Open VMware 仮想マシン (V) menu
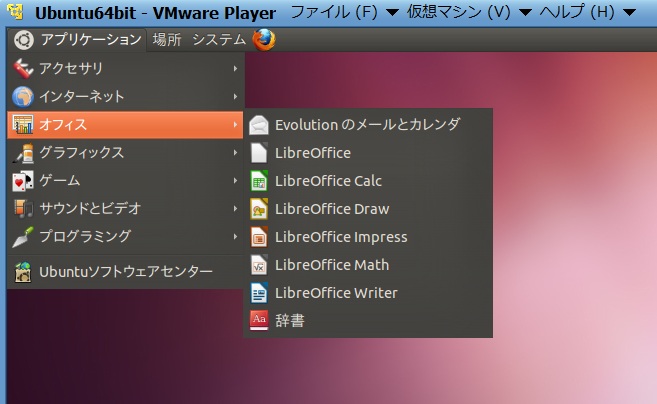The height and width of the screenshot is (404, 657). point(458,13)
